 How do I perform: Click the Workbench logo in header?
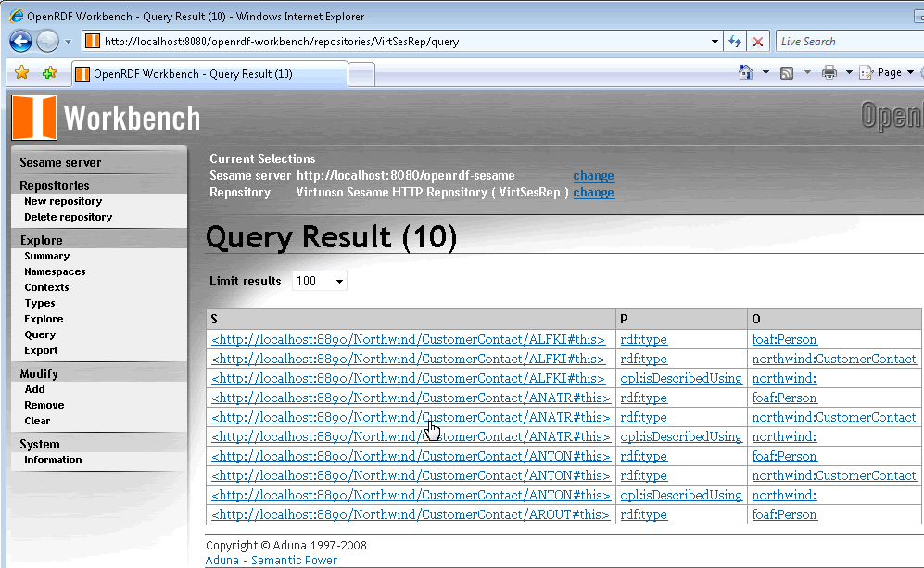point(106,118)
